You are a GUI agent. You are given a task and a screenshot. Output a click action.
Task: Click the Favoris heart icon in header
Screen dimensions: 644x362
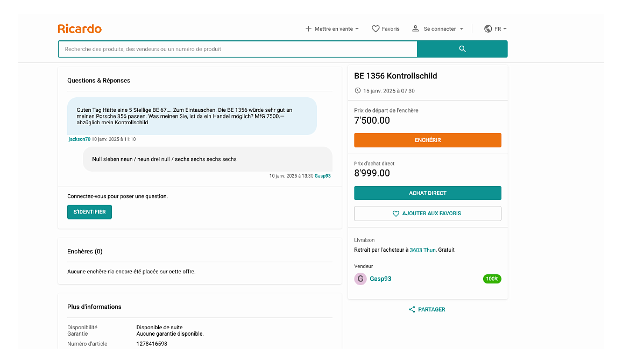pos(376,29)
